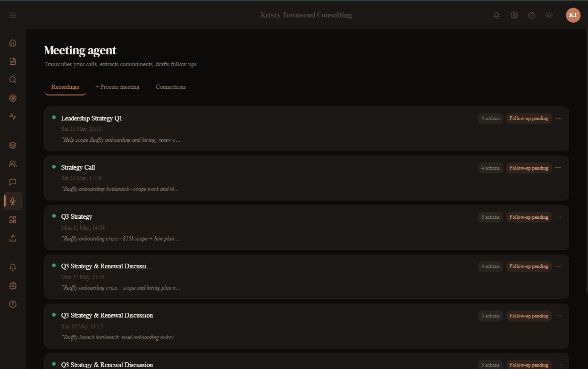Image resolution: width=588 pixels, height=369 pixels.
Task: Click Follow-up pending on Leadership Strategy Q1
Action: click(529, 119)
